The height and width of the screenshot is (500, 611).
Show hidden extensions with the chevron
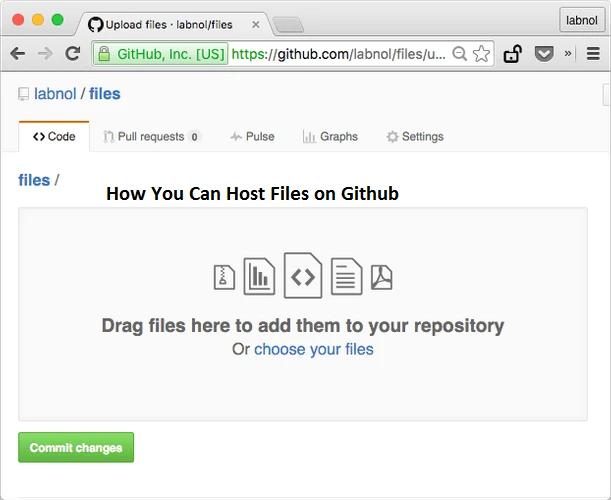click(x=568, y=54)
